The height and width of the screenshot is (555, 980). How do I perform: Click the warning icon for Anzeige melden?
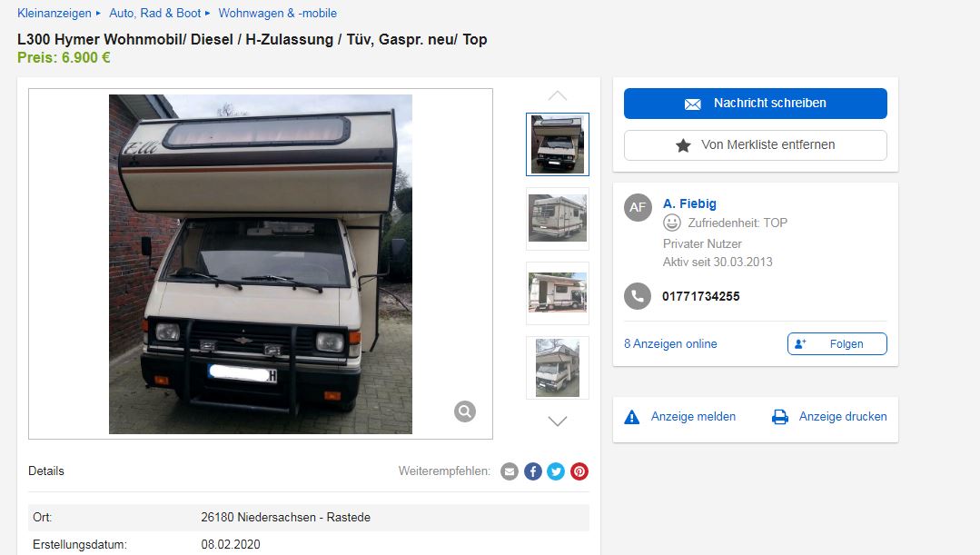(632, 417)
